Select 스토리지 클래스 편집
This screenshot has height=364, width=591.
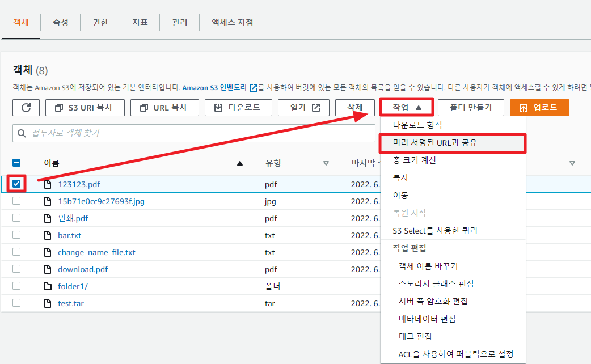coord(453,283)
